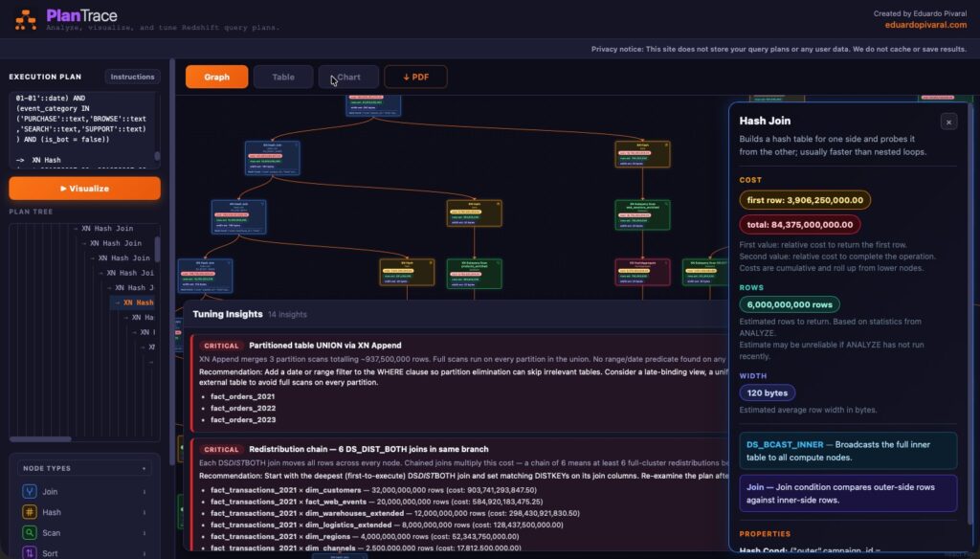Viewport: 980px width, 559px height.
Task: Click the fact_orders_2022 list item
Action: 242,409
